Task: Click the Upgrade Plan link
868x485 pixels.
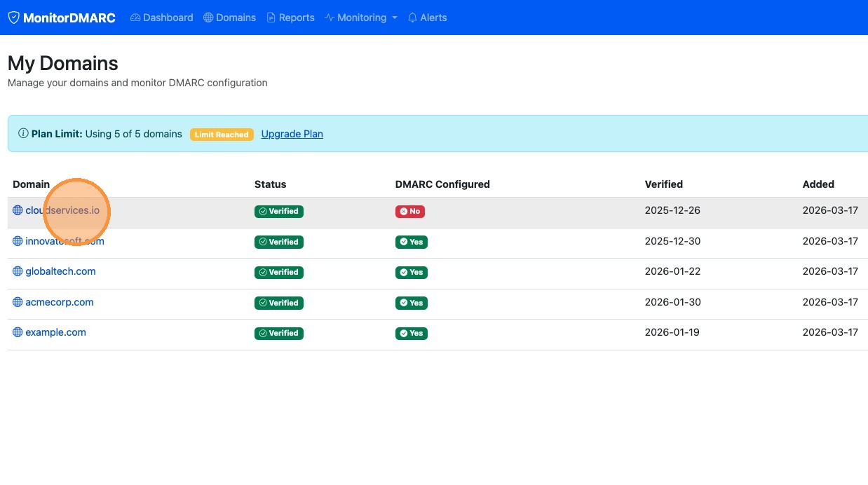Action: 292,134
